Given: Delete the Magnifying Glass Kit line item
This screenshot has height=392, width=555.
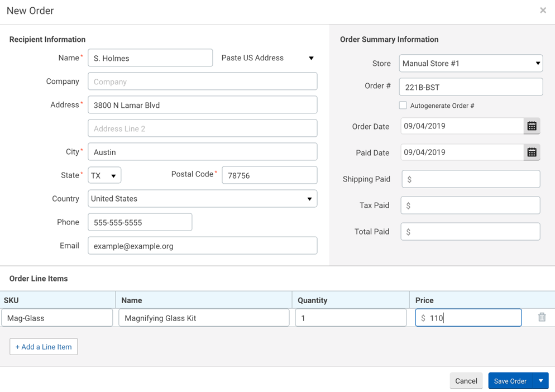Looking at the screenshot, I should point(541,317).
